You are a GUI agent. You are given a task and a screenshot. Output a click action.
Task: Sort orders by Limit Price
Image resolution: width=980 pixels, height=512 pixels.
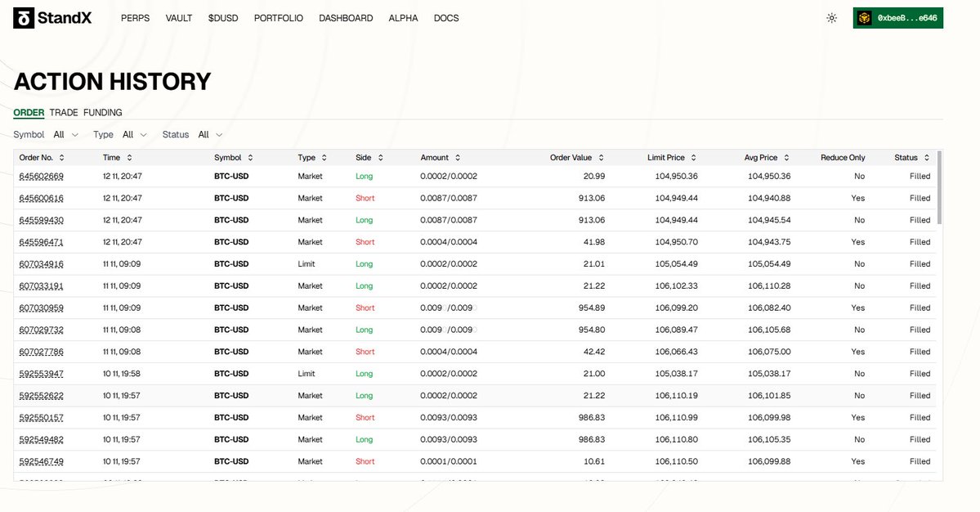[x=693, y=157]
